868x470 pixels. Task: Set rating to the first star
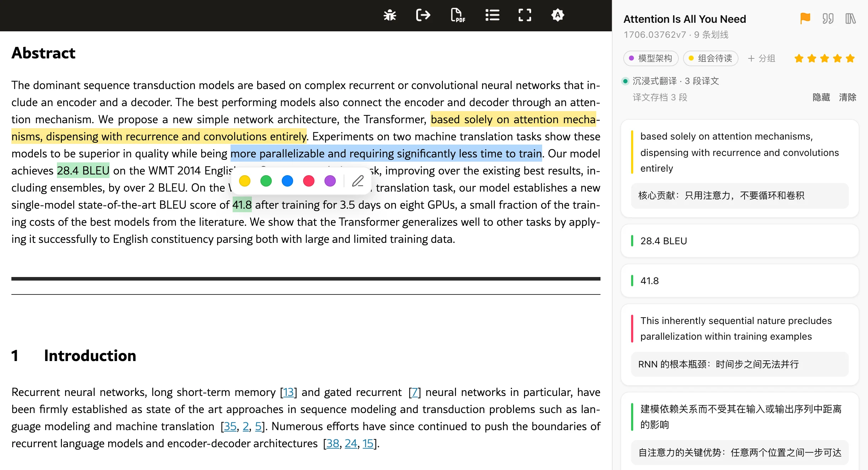[799, 58]
